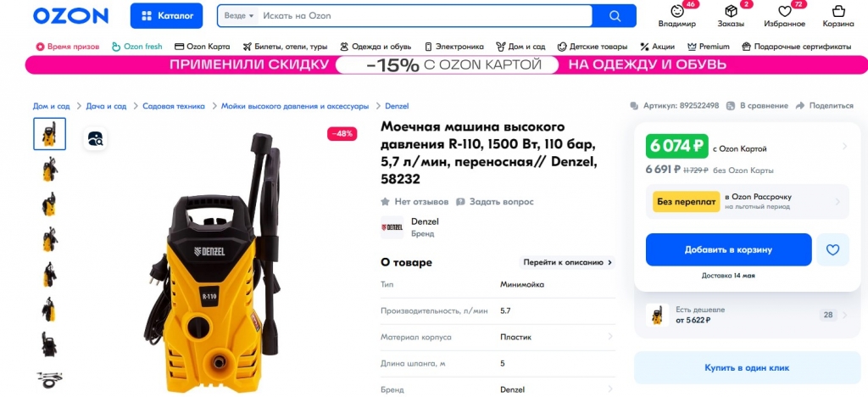Click the visual image search icon

point(95,138)
